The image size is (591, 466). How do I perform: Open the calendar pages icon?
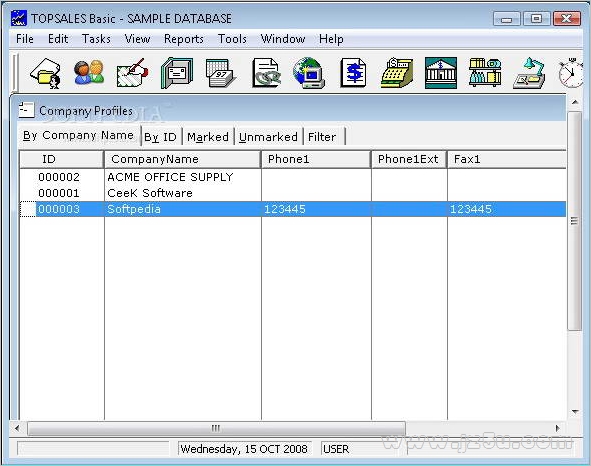coord(220,73)
